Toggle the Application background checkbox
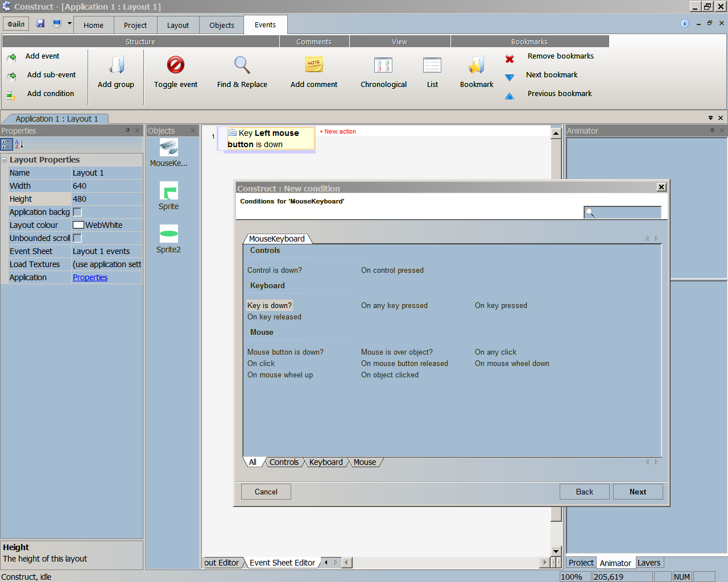 (x=77, y=212)
